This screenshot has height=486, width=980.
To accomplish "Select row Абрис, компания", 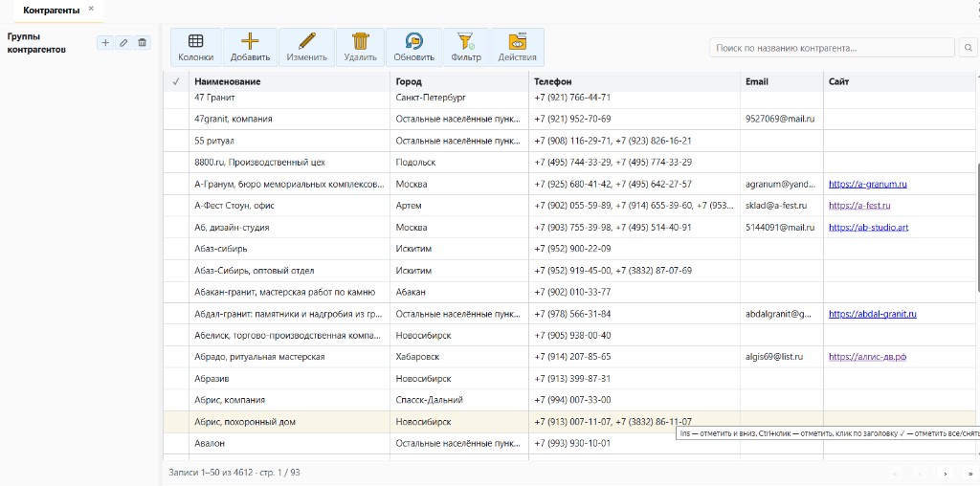I will (569, 400).
